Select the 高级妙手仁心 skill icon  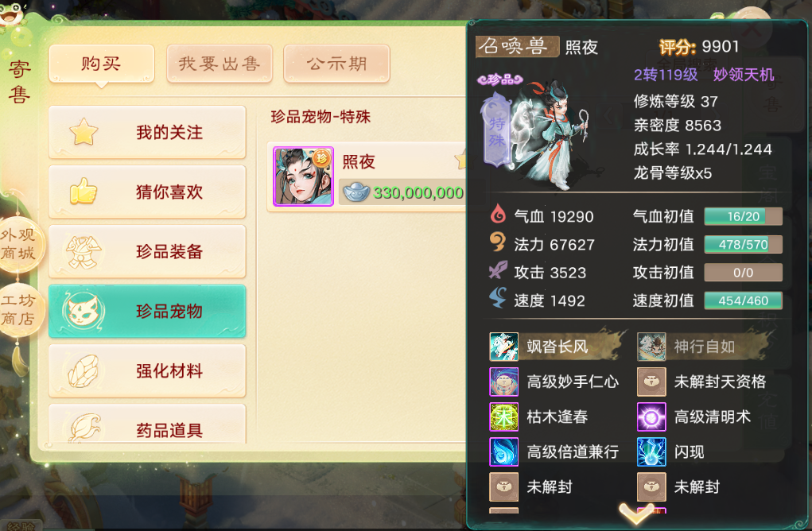503,382
